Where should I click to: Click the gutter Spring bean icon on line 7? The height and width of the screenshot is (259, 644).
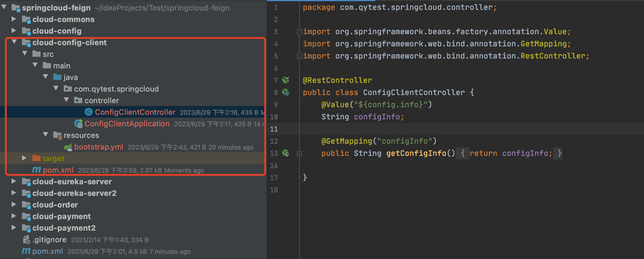click(286, 80)
